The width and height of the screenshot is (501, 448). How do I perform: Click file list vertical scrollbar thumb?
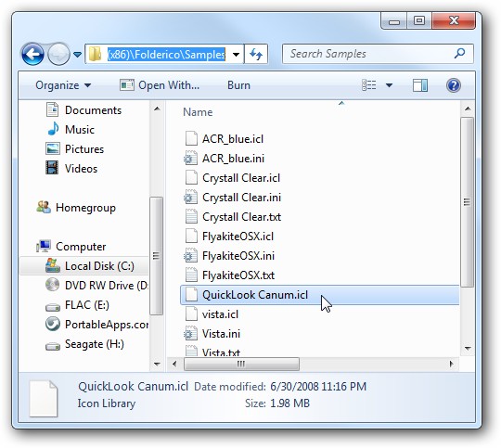(467, 202)
